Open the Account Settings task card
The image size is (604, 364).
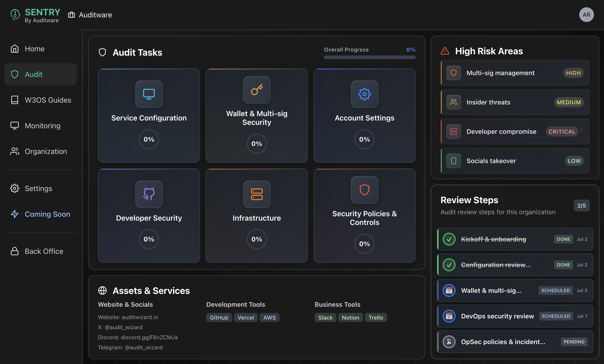tap(364, 115)
